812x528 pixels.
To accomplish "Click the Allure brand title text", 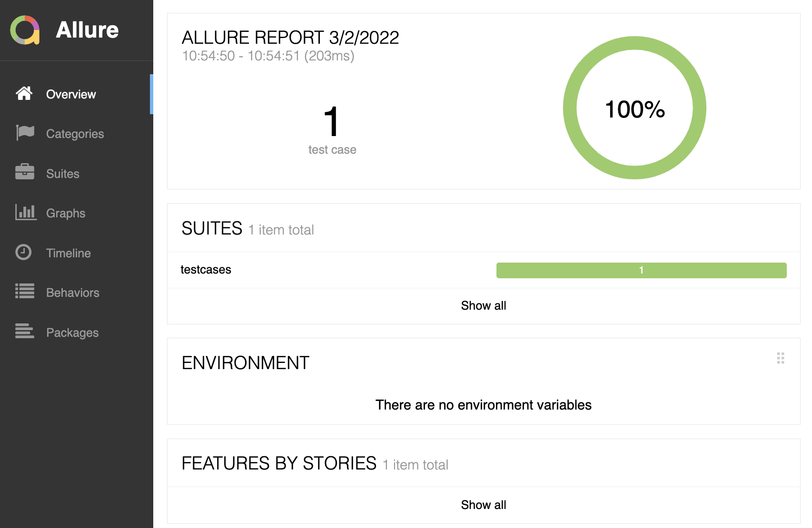I will (x=87, y=30).
